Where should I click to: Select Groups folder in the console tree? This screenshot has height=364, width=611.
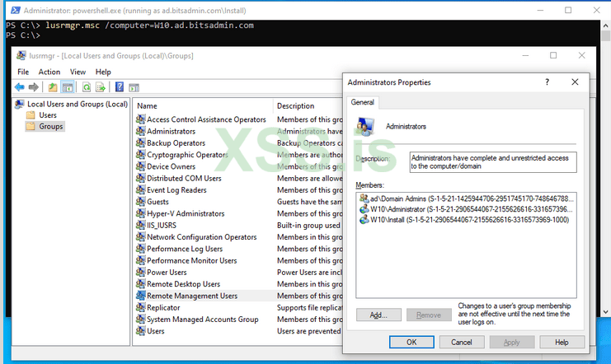pos(45,127)
